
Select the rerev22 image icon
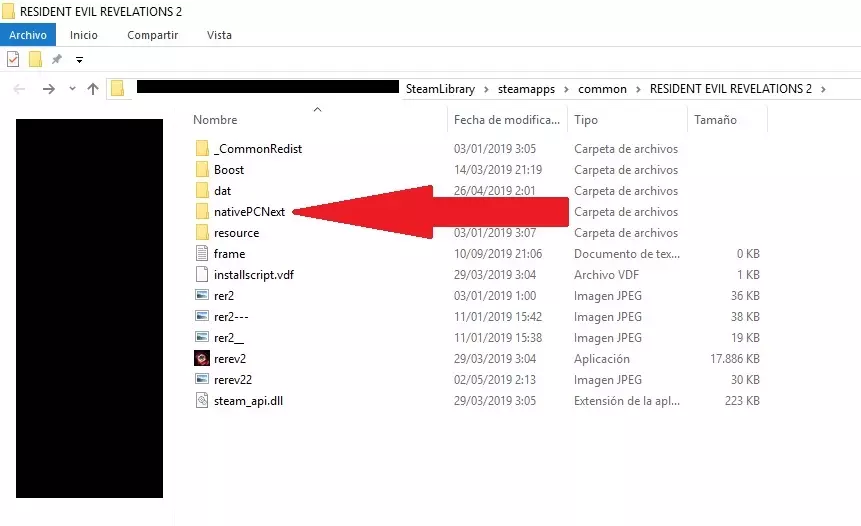coord(202,379)
